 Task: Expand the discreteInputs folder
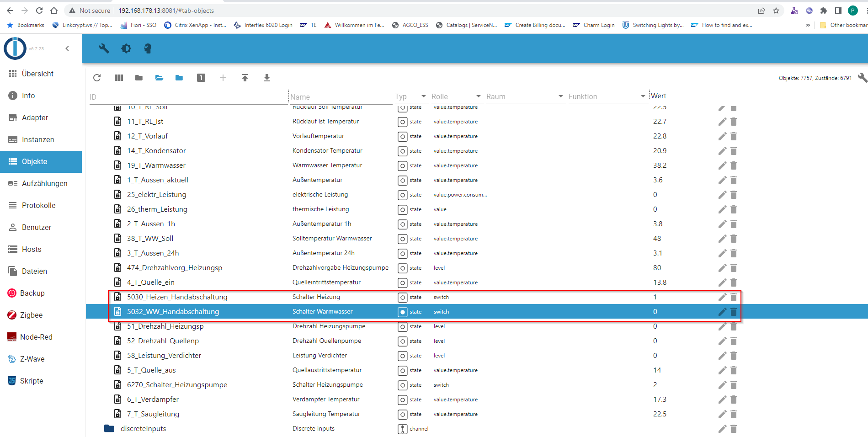point(109,429)
